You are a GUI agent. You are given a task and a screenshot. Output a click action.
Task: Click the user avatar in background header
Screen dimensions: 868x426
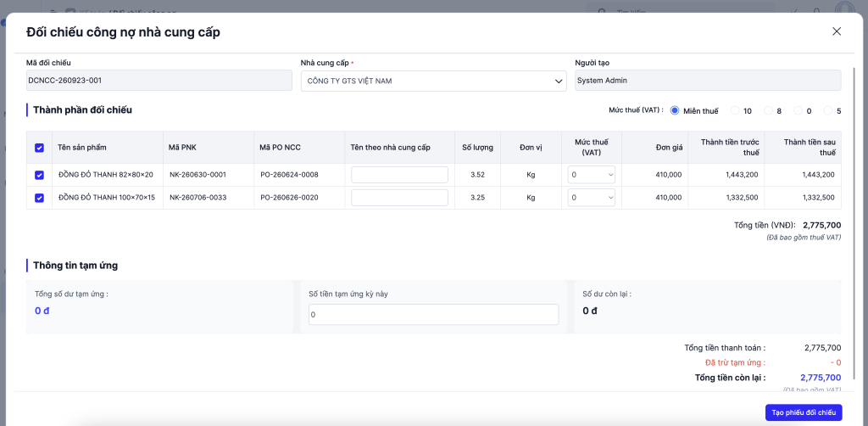[x=845, y=8]
